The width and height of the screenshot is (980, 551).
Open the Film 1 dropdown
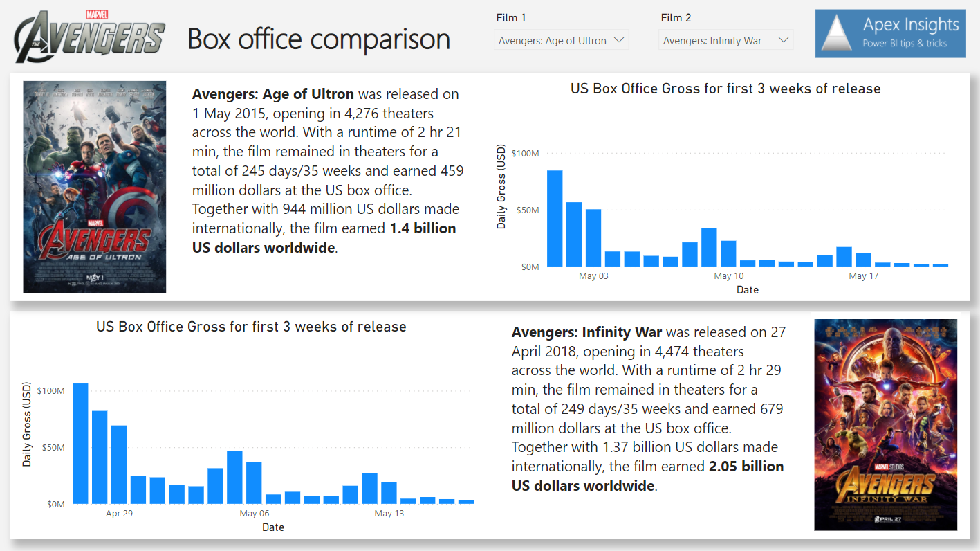tap(561, 40)
